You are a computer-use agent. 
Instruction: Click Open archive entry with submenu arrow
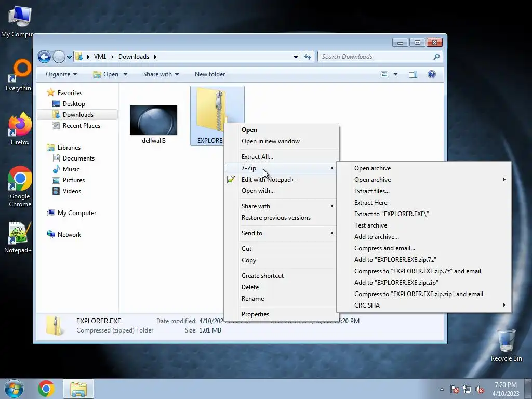[x=424, y=180]
